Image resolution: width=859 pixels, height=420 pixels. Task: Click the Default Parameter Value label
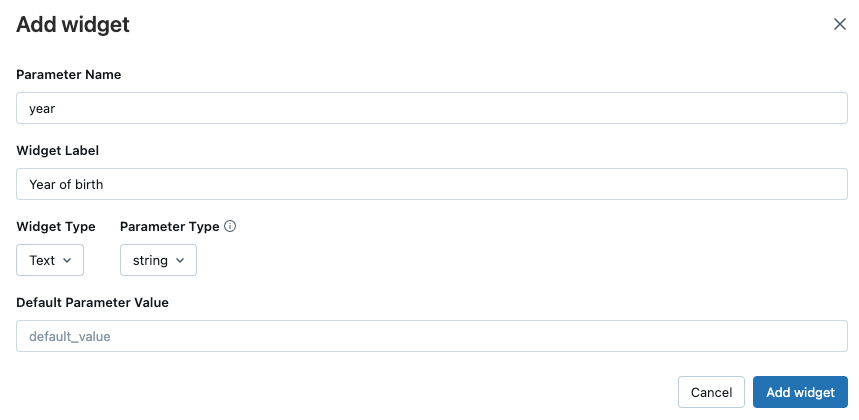[x=93, y=303]
